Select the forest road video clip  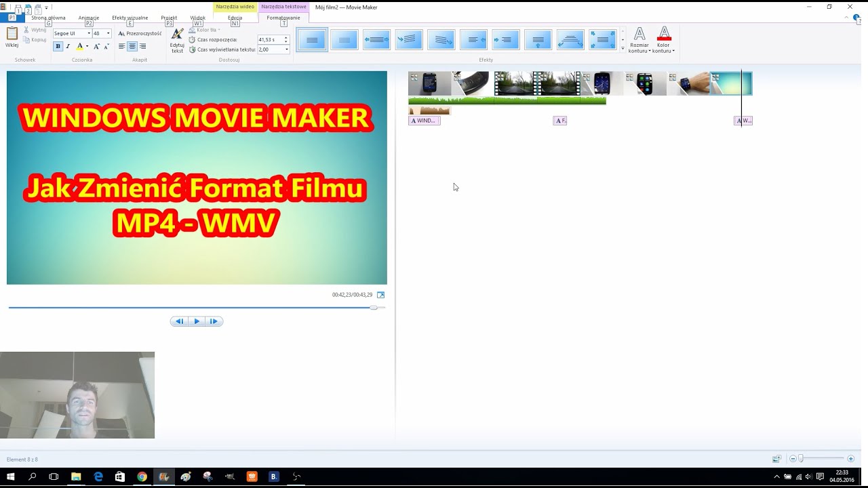pyautogui.click(x=515, y=83)
